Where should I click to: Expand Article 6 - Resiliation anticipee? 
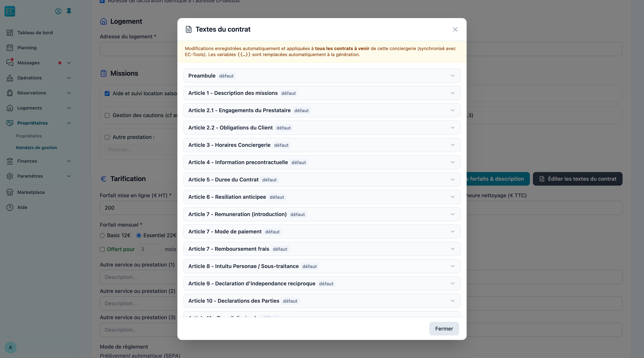coord(322,197)
